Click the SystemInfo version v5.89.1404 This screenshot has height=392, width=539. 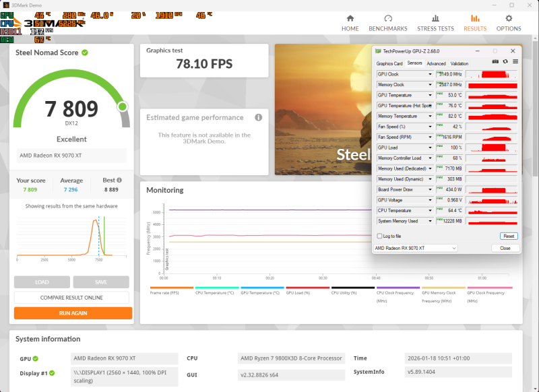(458, 372)
